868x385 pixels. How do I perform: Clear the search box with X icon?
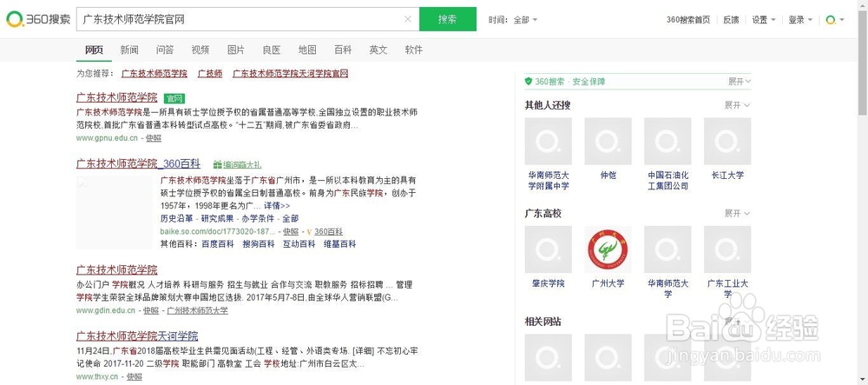click(408, 19)
